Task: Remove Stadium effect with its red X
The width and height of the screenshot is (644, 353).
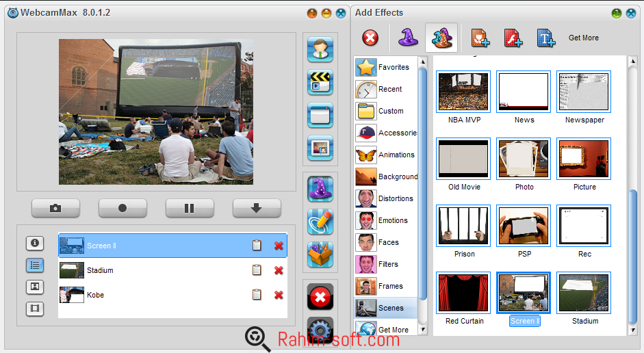Action: pyautogui.click(x=279, y=270)
